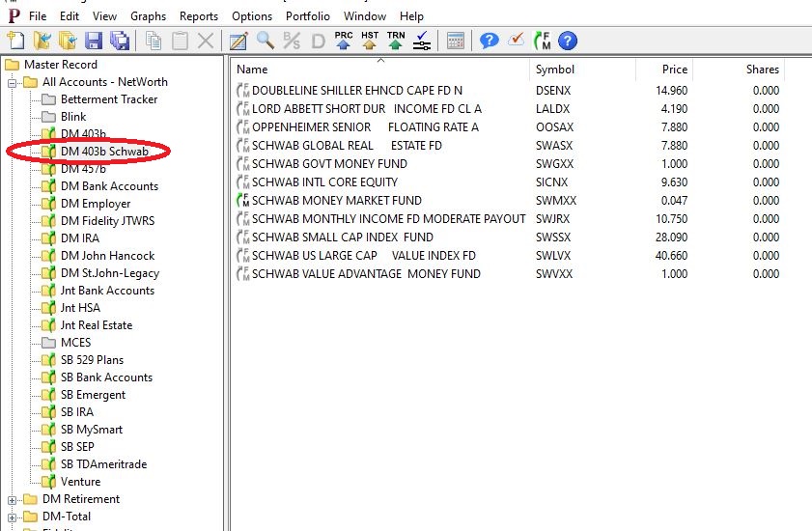Select the SB TDAmeritrade account
The image size is (812, 531).
tap(103, 464)
